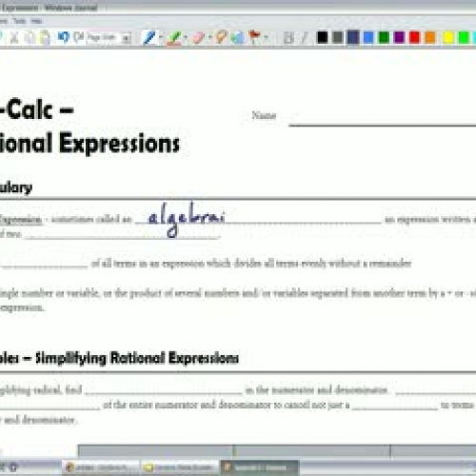Click the Cut scissors icon
Image resolution: width=476 pixels, height=476 pixels.
pyautogui.click(x=13, y=38)
